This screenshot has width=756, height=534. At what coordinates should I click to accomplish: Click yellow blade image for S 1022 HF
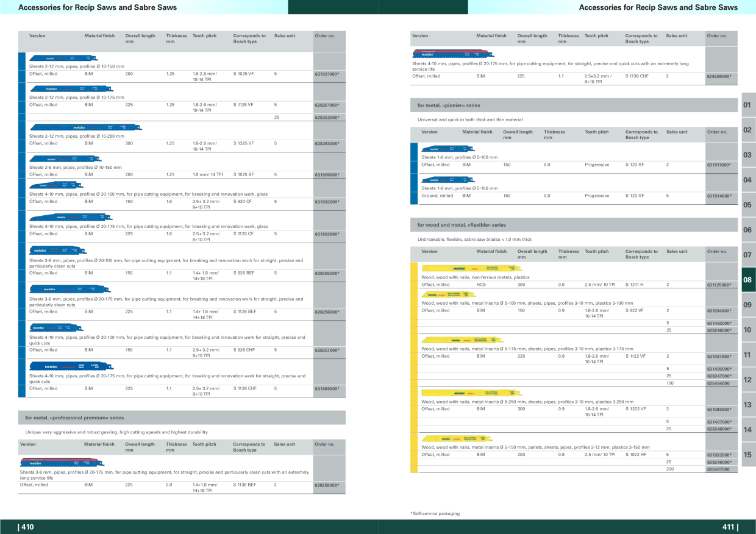point(457,438)
